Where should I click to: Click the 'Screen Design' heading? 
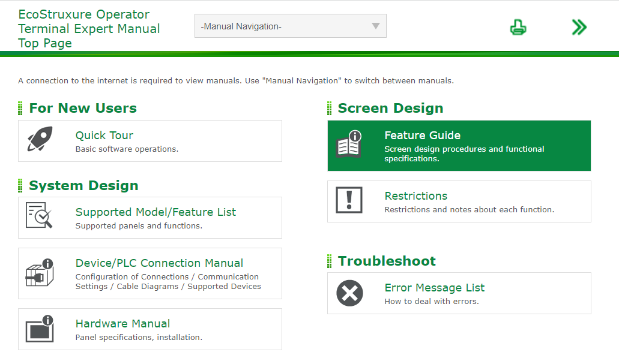pyautogui.click(x=390, y=108)
